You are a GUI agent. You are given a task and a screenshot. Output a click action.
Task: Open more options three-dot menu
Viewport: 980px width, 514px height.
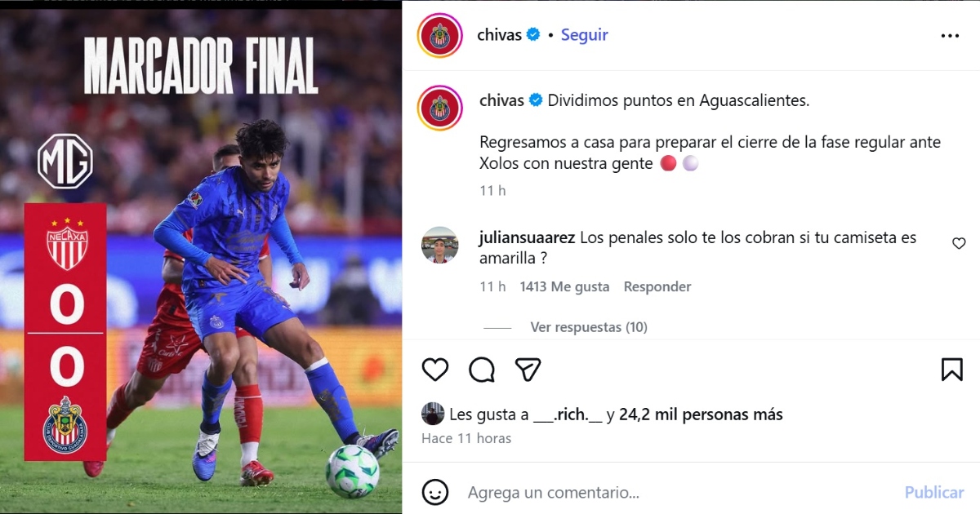pos(950,36)
